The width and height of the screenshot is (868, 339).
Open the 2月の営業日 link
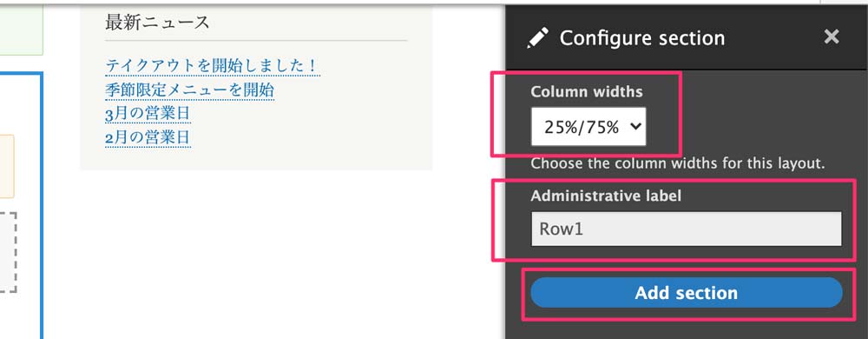tap(148, 136)
